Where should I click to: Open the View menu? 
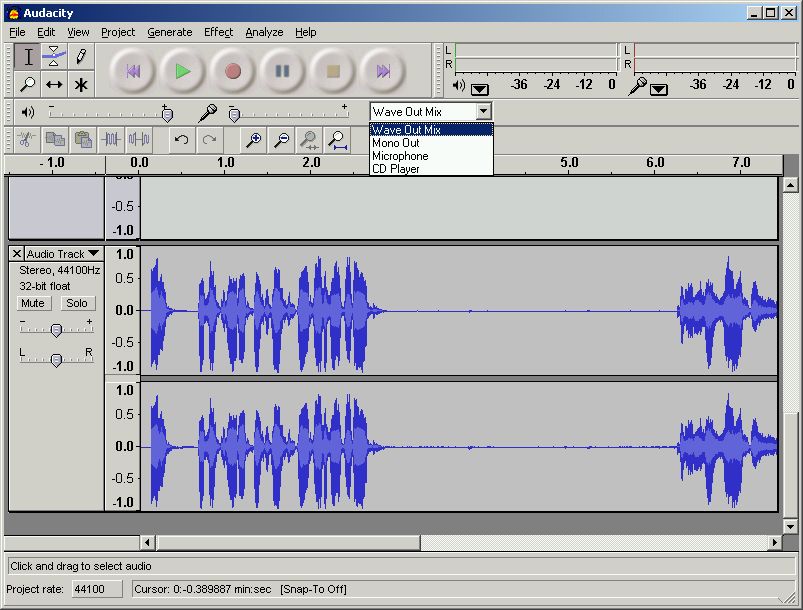pyautogui.click(x=78, y=32)
